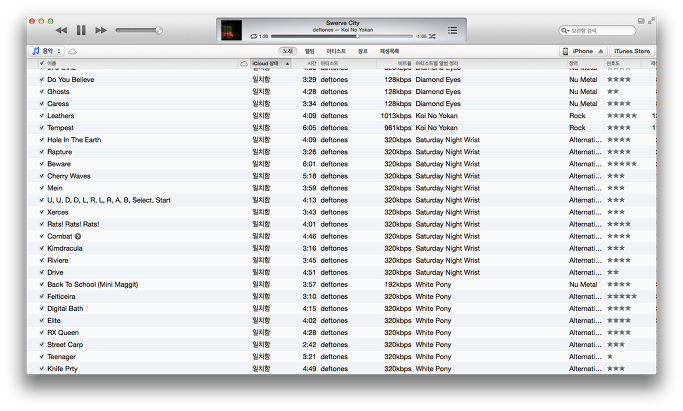
Task: Uncheck the Do You Believe checkbox
Action: (x=42, y=80)
